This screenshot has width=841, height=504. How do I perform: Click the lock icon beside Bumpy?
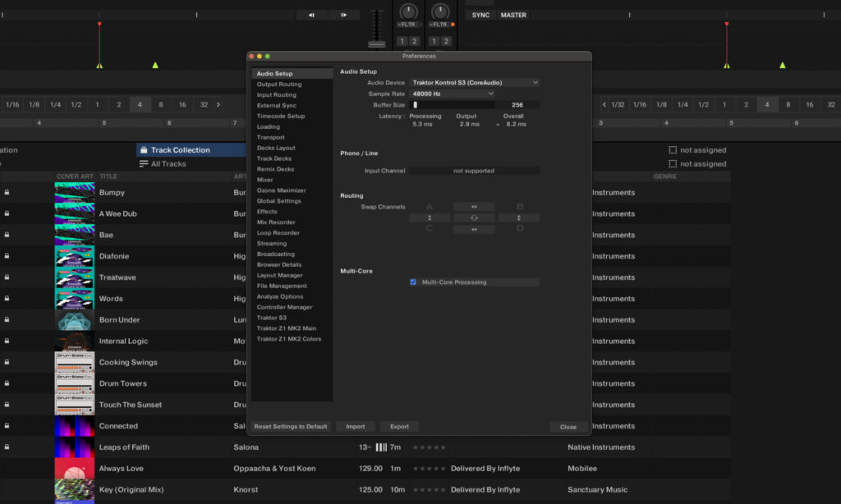(x=7, y=192)
